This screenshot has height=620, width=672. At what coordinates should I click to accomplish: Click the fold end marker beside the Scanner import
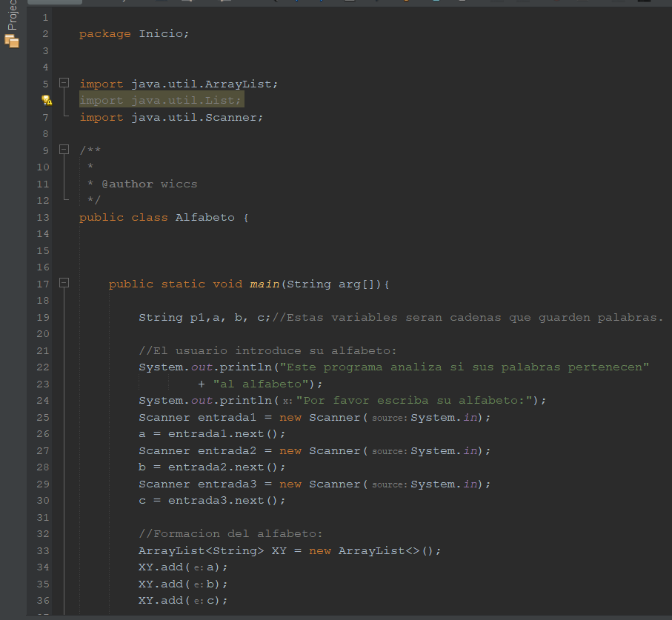[x=64, y=116]
